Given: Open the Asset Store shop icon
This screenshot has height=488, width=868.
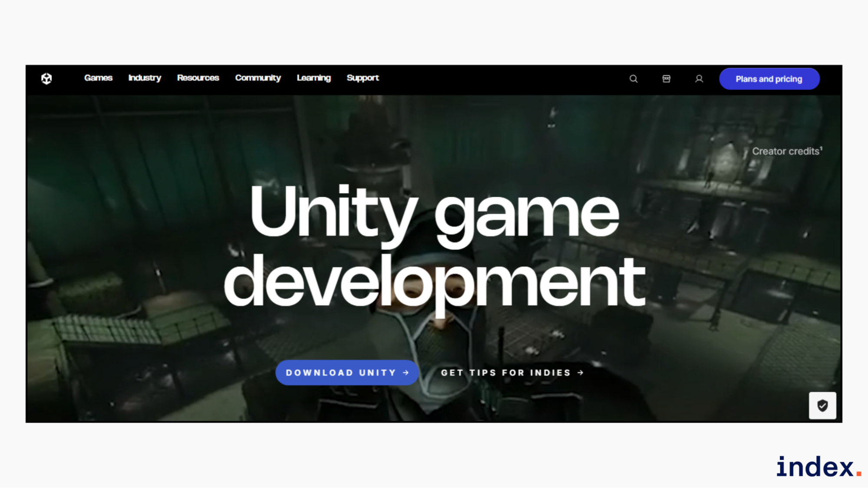Looking at the screenshot, I should 666,79.
